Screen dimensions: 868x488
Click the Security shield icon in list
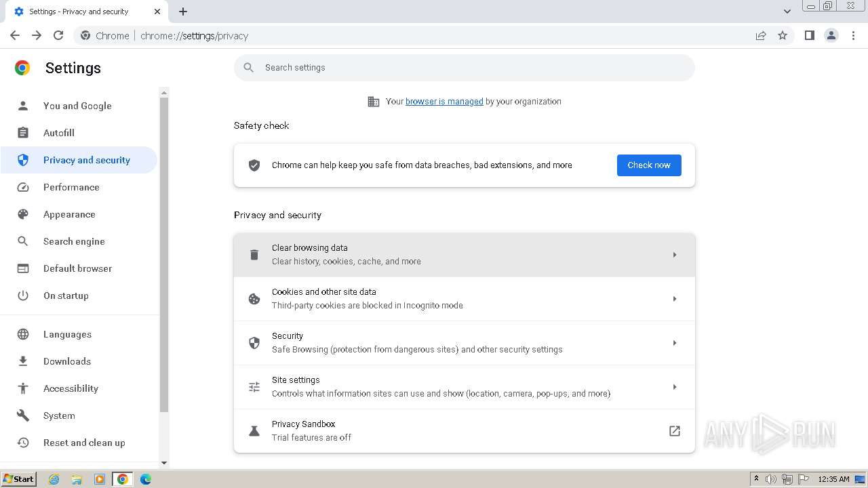click(x=254, y=343)
